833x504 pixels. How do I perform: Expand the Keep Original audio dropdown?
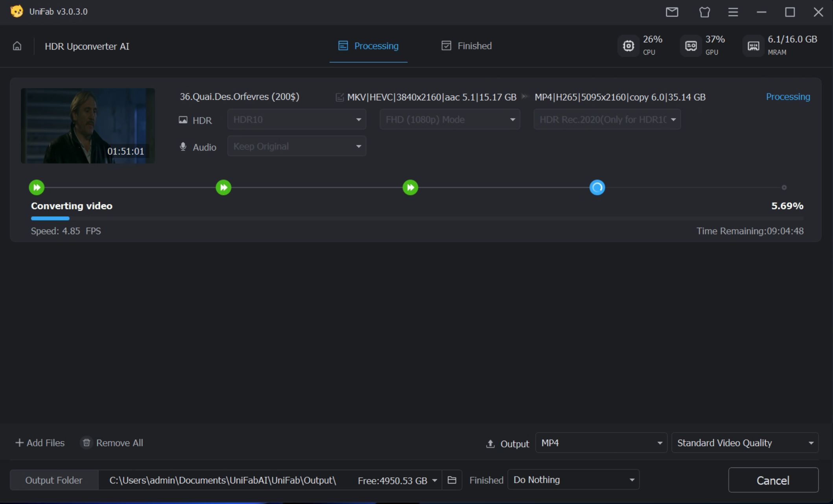click(x=297, y=146)
